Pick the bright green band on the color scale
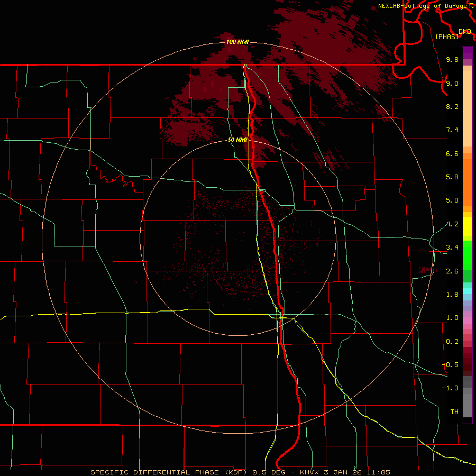 point(467,255)
